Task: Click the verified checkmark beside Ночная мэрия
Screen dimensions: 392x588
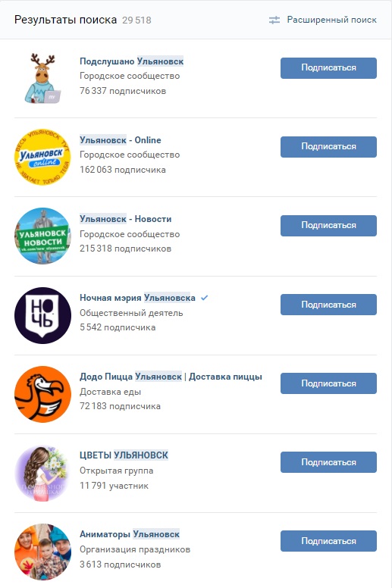Action: (x=204, y=298)
